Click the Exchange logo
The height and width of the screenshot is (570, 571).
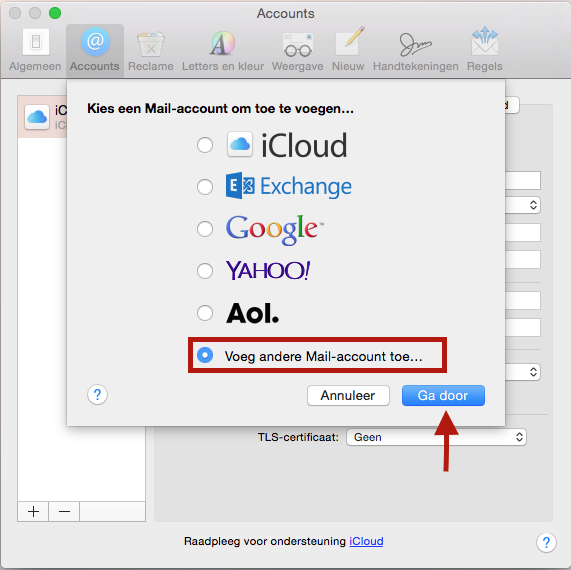(288, 186)
